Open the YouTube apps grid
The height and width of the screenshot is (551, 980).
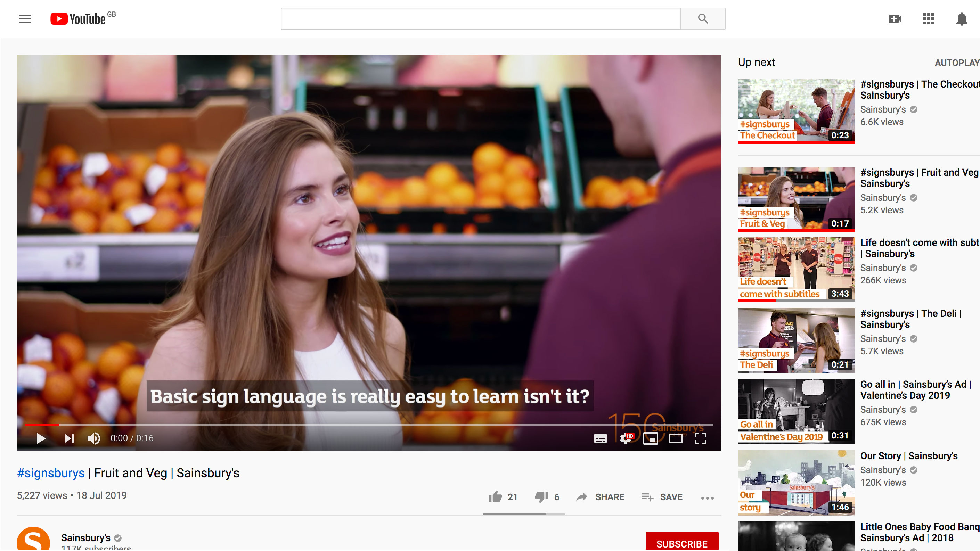[x=928, y=19]
